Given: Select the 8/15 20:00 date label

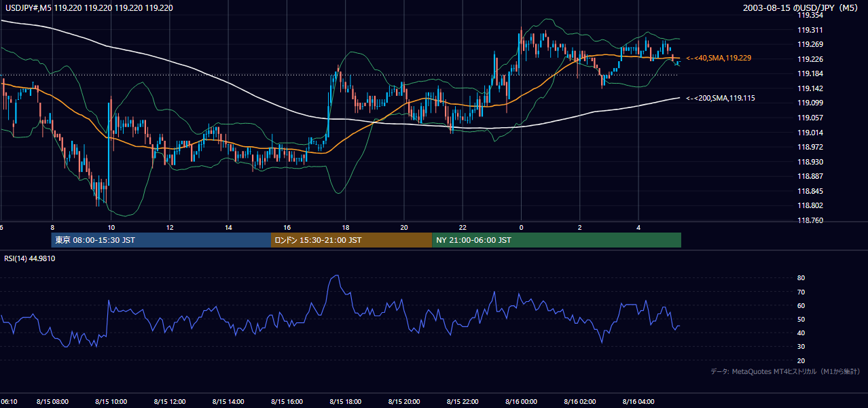Looking at the screenshot, I should click(x=403, y=402).
